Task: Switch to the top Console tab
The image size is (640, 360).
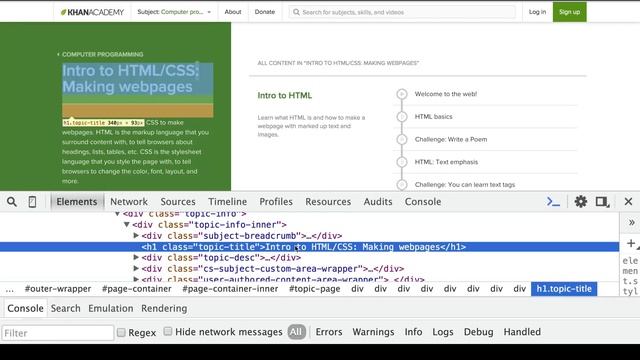Action: click(x=423, y=202)
